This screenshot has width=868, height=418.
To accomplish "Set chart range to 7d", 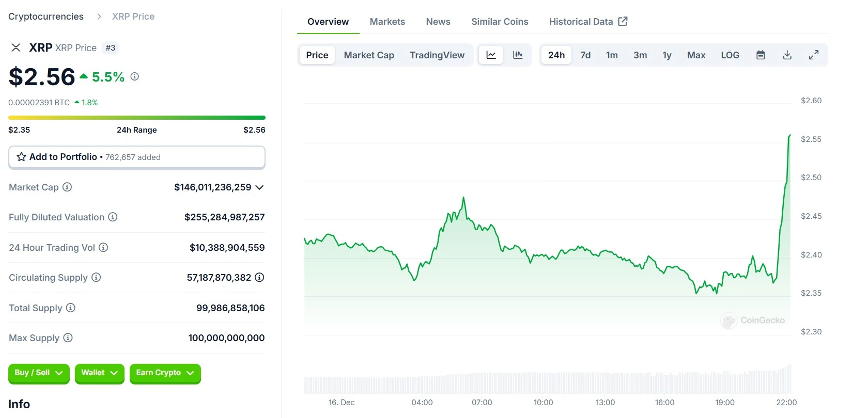I will pyautogui.click(x=585, y=55).
